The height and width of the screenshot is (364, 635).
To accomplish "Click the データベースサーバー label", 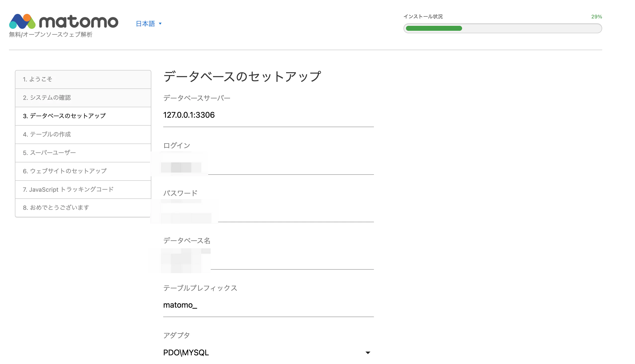I will tap(197, 98).
